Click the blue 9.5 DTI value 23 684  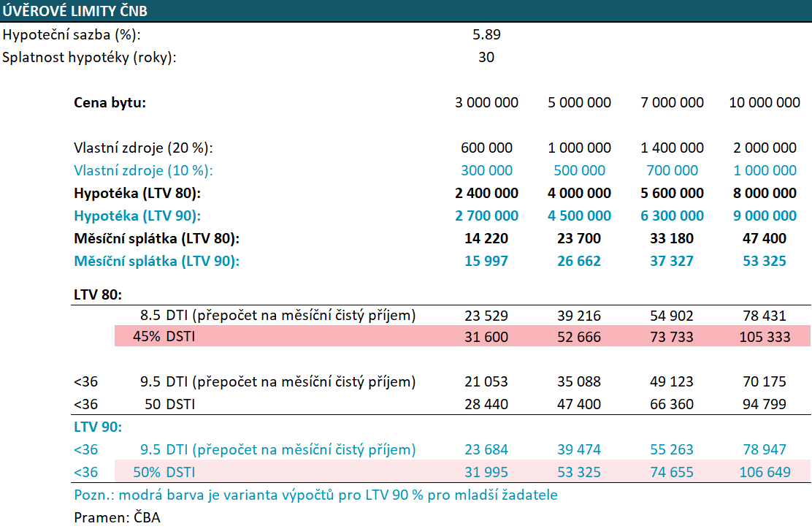coord(486,450)
